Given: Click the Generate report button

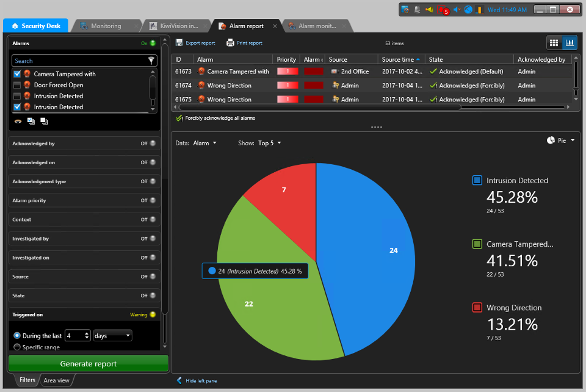Looking at the screenshot, I should 88,363.
